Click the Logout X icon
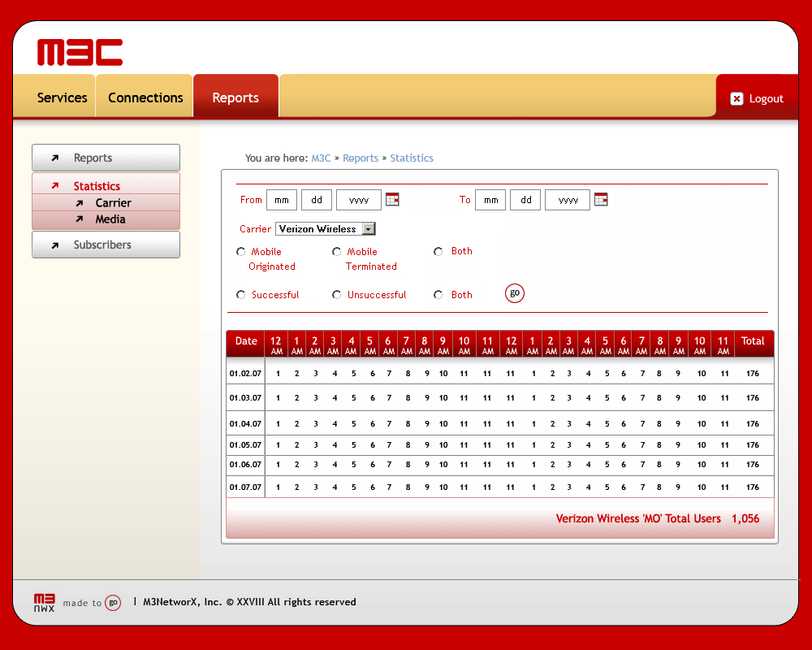 pos(736,98)
